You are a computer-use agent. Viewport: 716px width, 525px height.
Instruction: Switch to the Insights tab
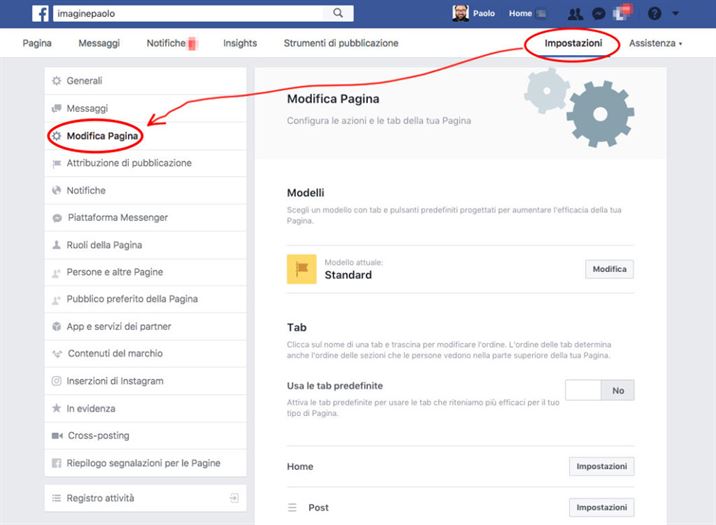click(x=240, y=43)
